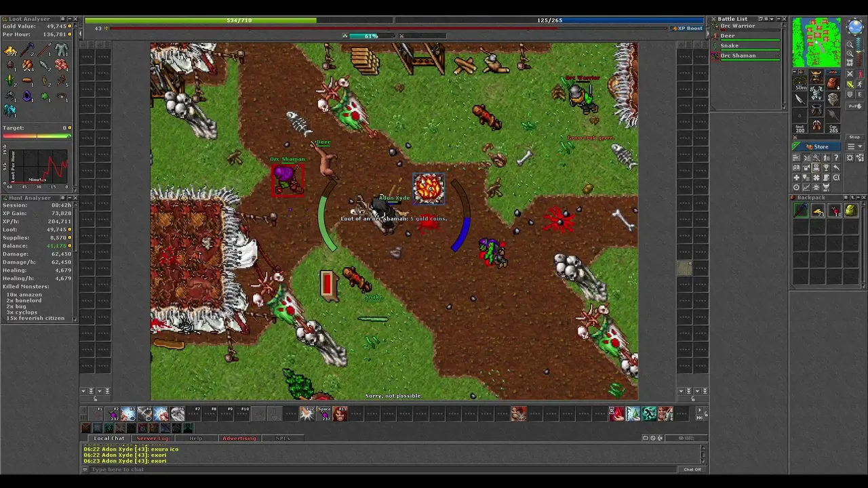This screenshot has width=868, height=488.
Task: Enable balanced fight mode
Action: coord(850,84)
